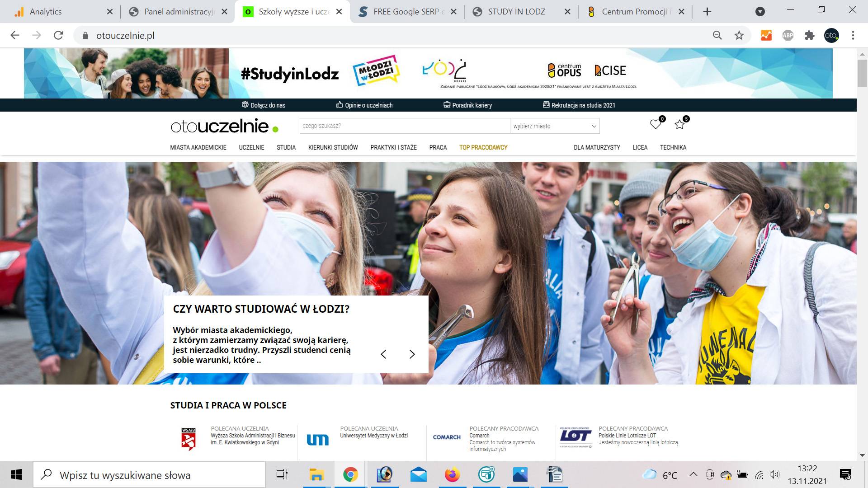Open 'Poradnik kariery' link
This screenshot has width=868, height=488.
point(468,105)
